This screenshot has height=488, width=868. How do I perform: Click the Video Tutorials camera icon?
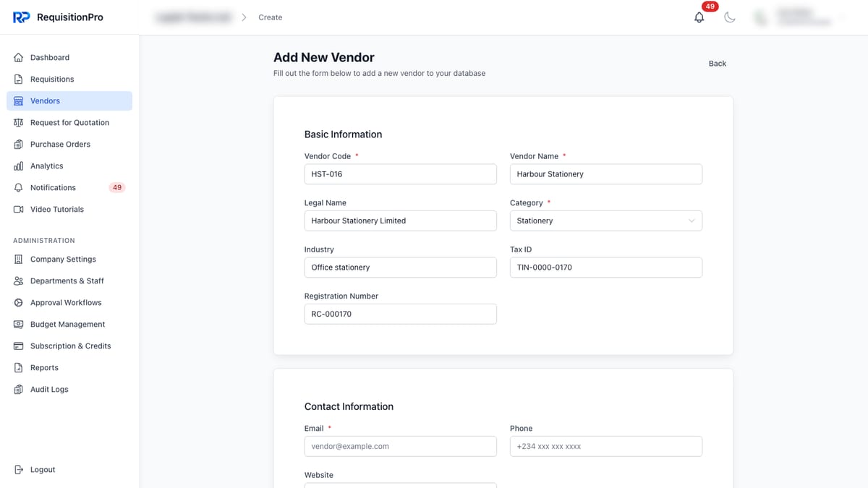(19, 210)
